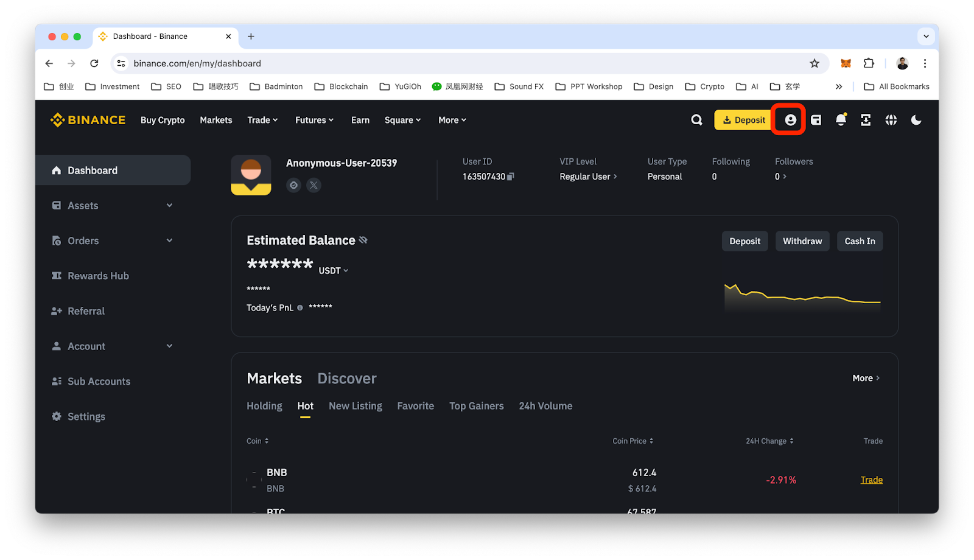Click Deposit button in balance card

point(745,241)
